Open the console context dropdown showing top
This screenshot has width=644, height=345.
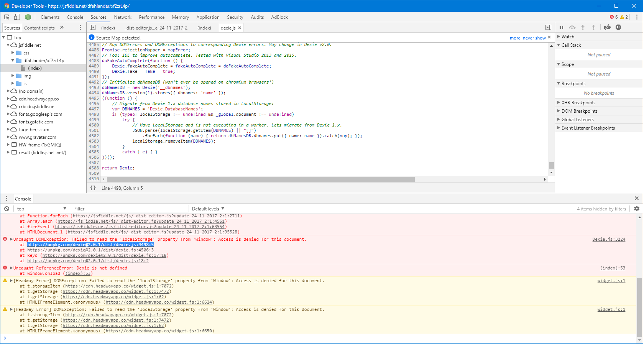[41, 209]
